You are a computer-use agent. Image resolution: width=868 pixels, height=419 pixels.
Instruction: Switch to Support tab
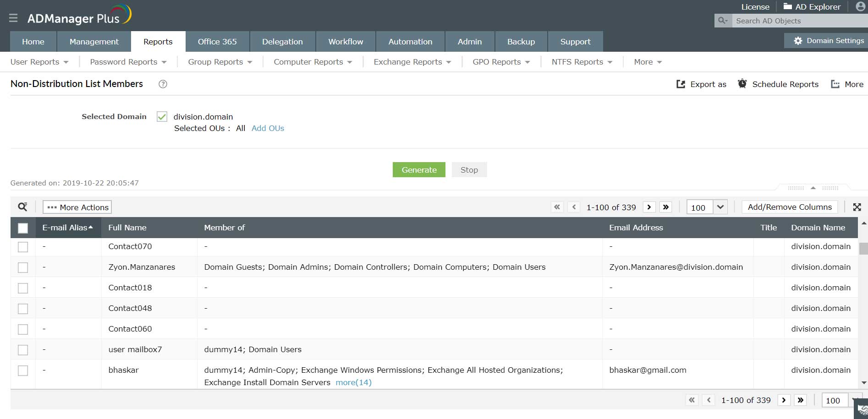pos(575,42)
